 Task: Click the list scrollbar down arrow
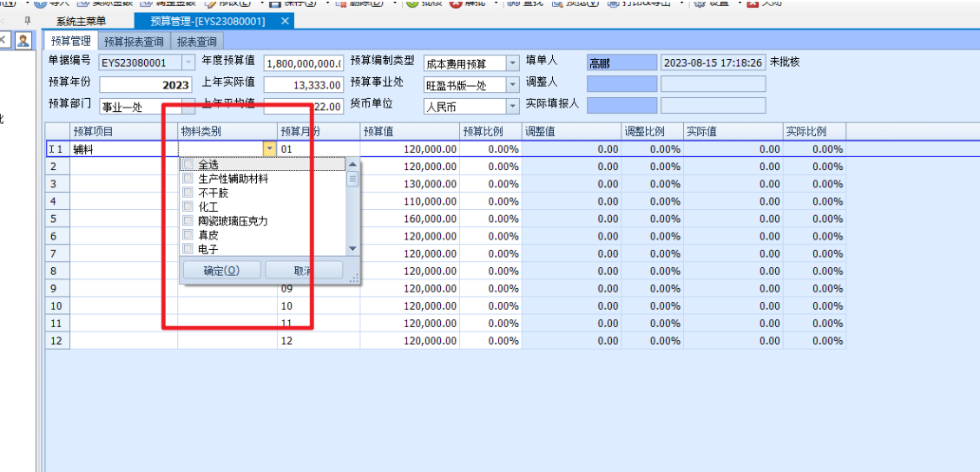click(x=352, y=248)
